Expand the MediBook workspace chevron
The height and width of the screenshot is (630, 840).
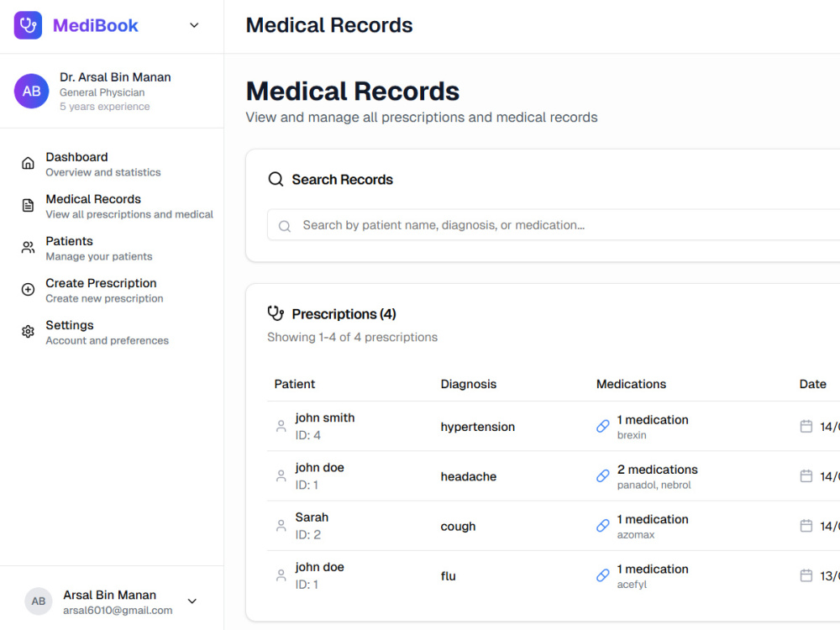[195, 25]
